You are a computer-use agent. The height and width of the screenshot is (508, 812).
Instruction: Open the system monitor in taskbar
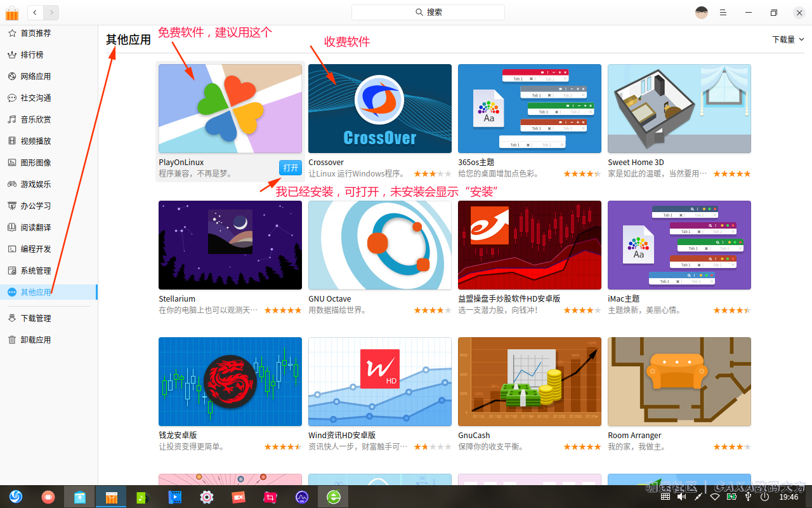(x=302, y=497)
